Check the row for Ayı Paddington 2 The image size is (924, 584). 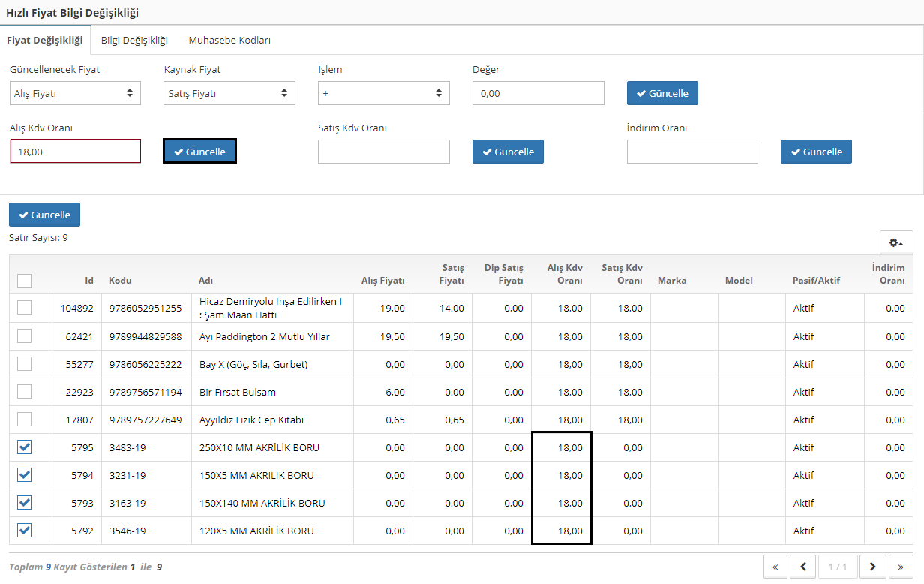click(x=25, y=336)
